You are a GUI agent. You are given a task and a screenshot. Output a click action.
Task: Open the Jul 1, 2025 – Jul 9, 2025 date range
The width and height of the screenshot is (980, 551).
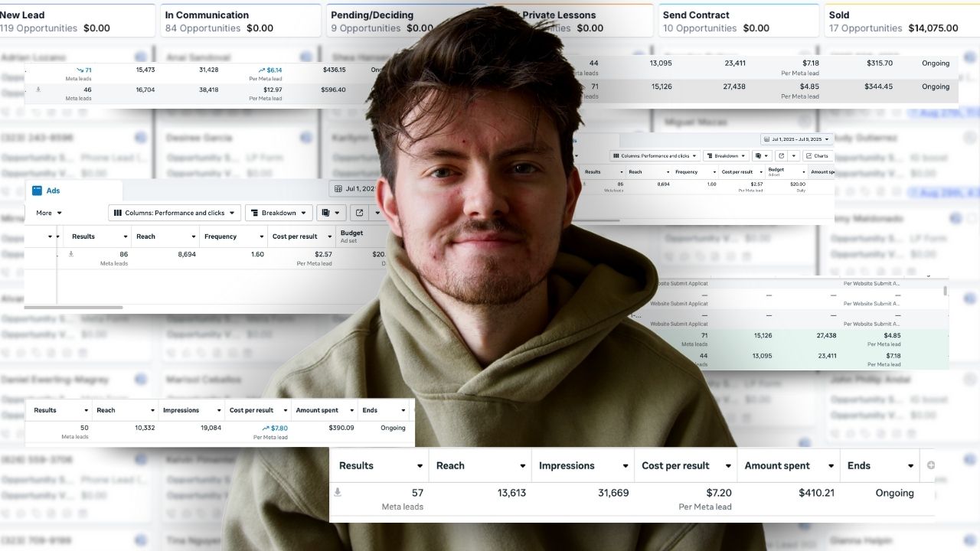tap(797, 139)
